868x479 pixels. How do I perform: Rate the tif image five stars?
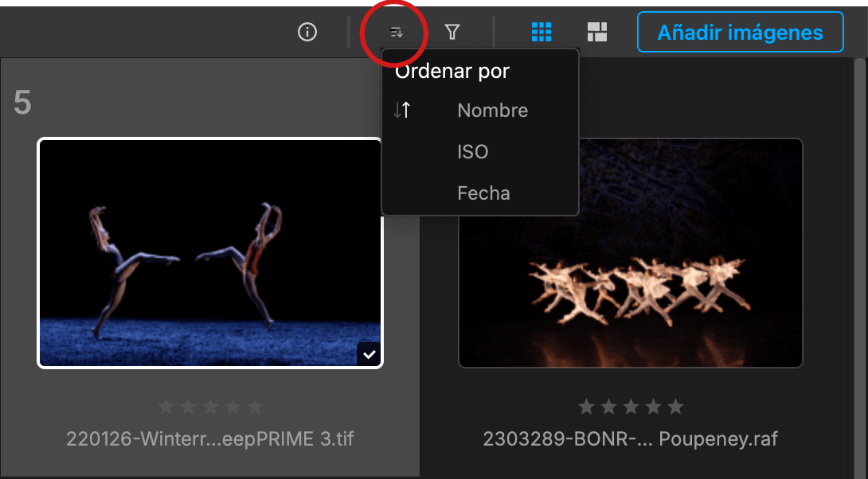[255, 407]
